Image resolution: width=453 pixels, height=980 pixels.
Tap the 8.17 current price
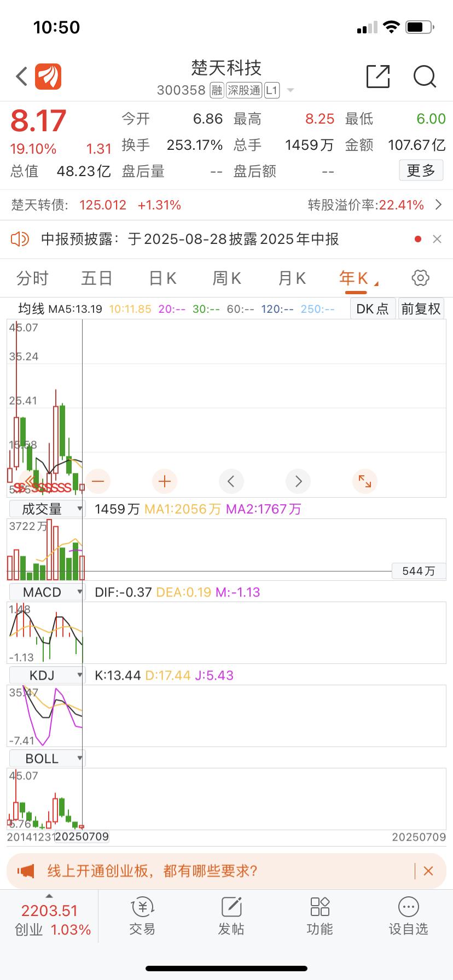pos(38,121)
